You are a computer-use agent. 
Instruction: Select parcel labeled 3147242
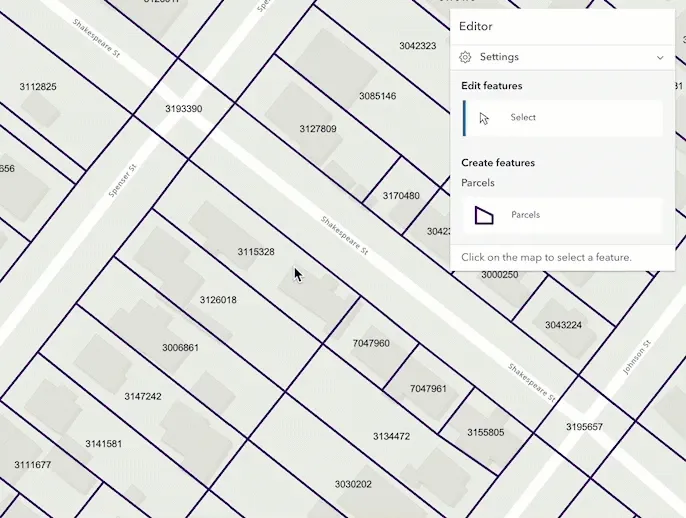143,396
